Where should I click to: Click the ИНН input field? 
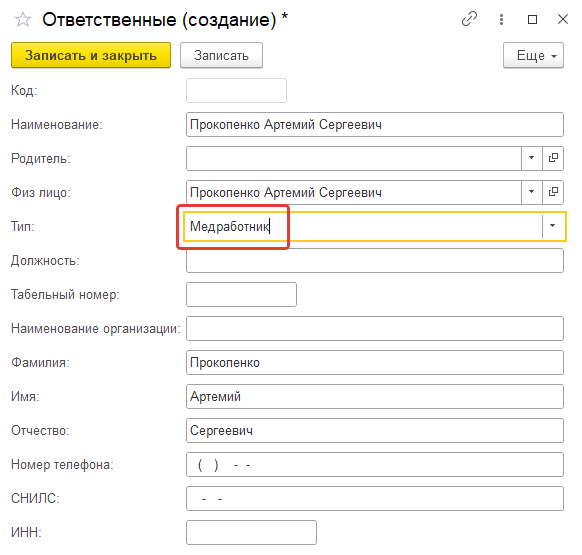251,532
